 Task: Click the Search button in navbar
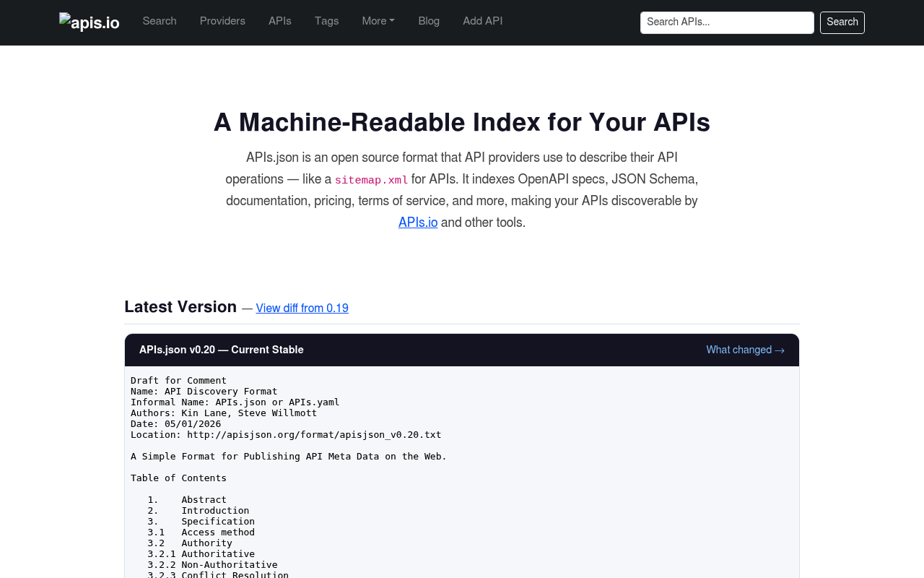(842, 22)
